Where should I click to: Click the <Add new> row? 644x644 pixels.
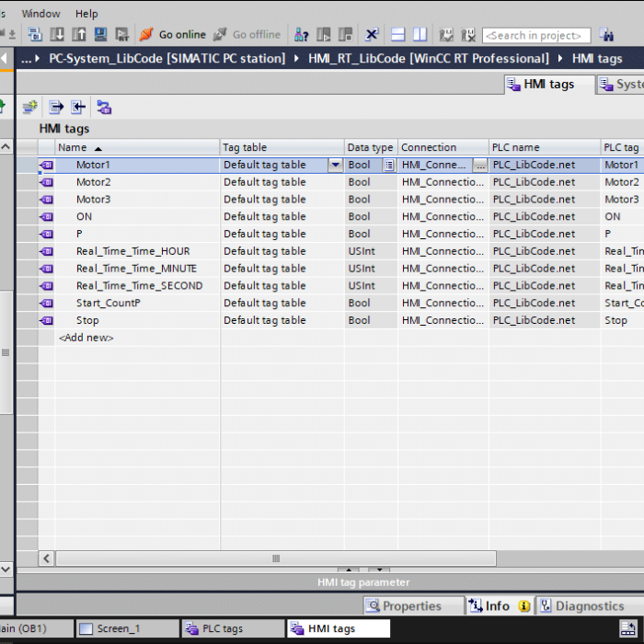[x=86, y=338]
